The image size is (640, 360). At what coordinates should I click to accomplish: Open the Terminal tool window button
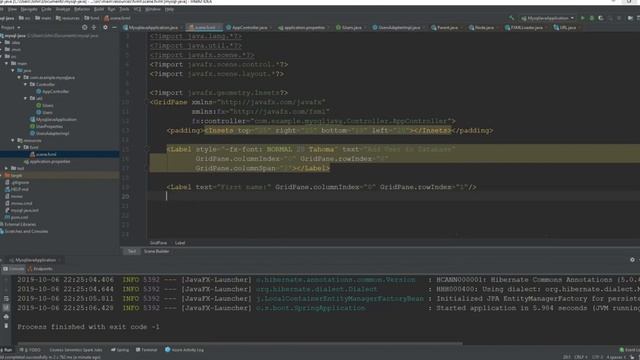[147, 350]
